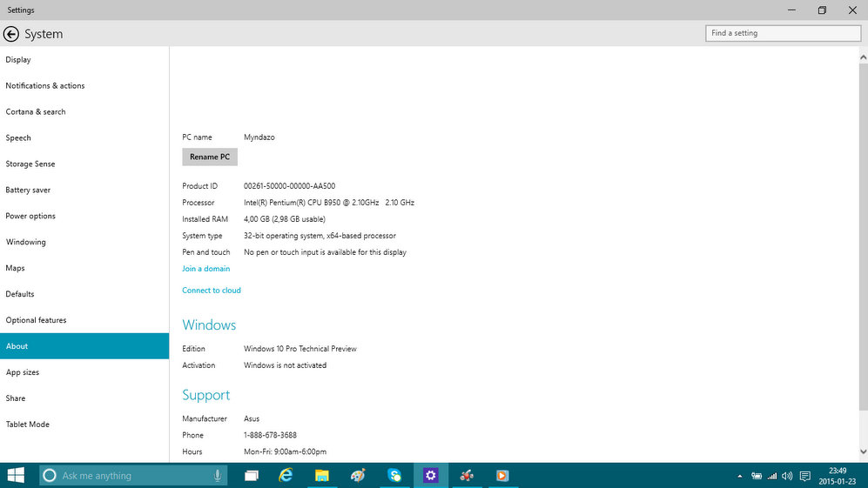Select Tablet Mode in the sidebar
Image resolution: width=868 pixels, height=488 pixels.
pos(28,424)
